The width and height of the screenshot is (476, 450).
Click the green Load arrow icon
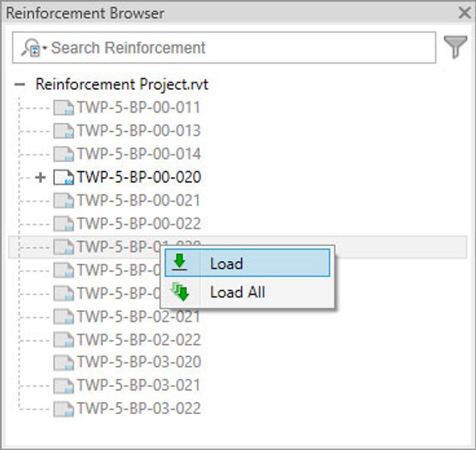pyautogui.click(x=181, y=263)
